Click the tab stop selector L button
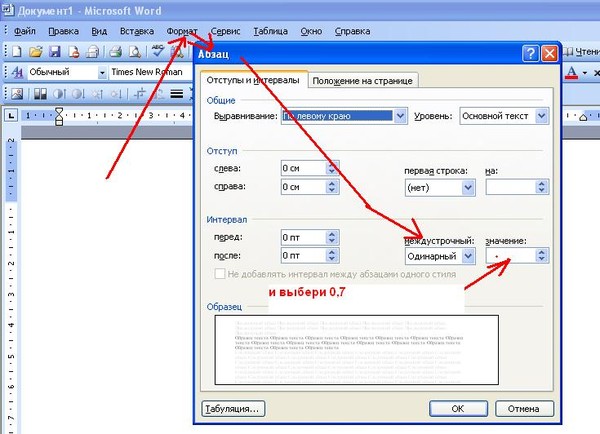Viewport: 600px width, 434px height. (x=11, y=115)
